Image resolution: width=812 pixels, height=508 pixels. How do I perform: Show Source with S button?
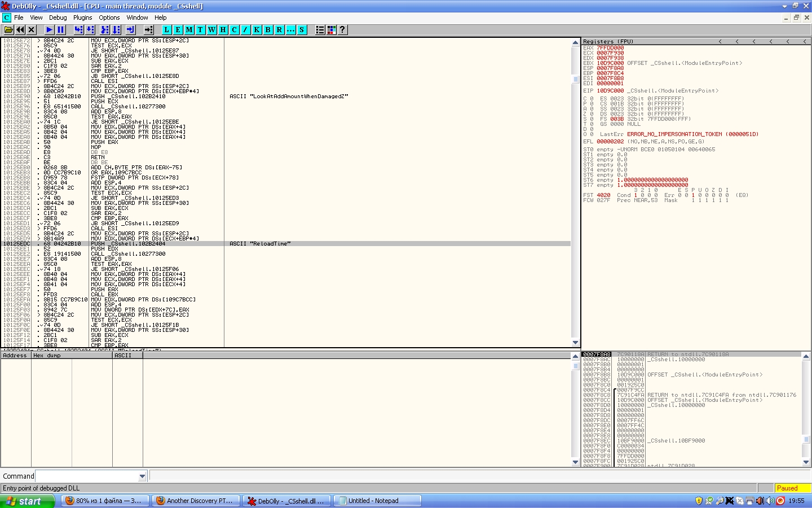pyautogui.click(x=302, y=29)
